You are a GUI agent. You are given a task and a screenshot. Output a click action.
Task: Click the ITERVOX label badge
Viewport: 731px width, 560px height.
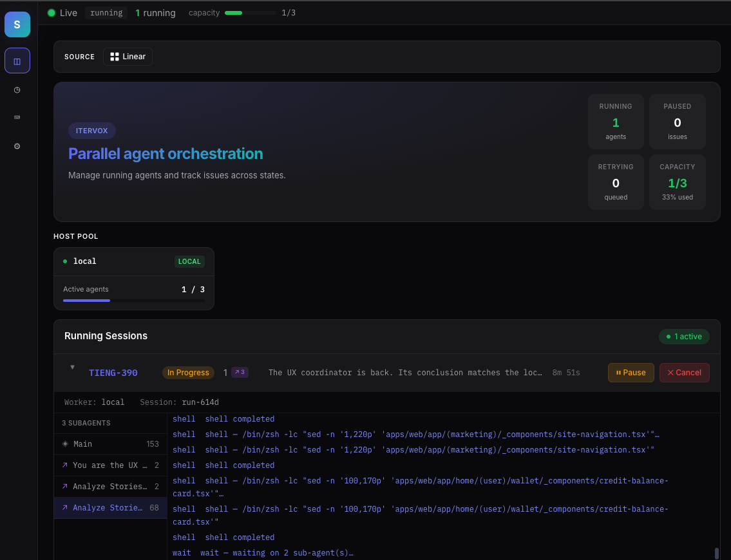click(92, 131)
